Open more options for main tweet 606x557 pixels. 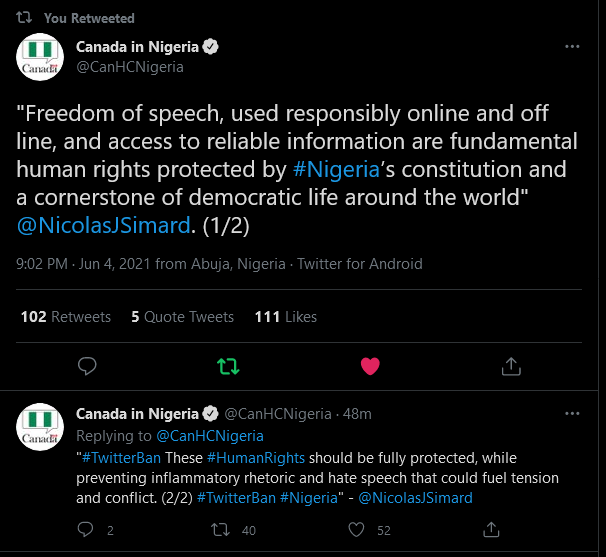click(572, 47)
